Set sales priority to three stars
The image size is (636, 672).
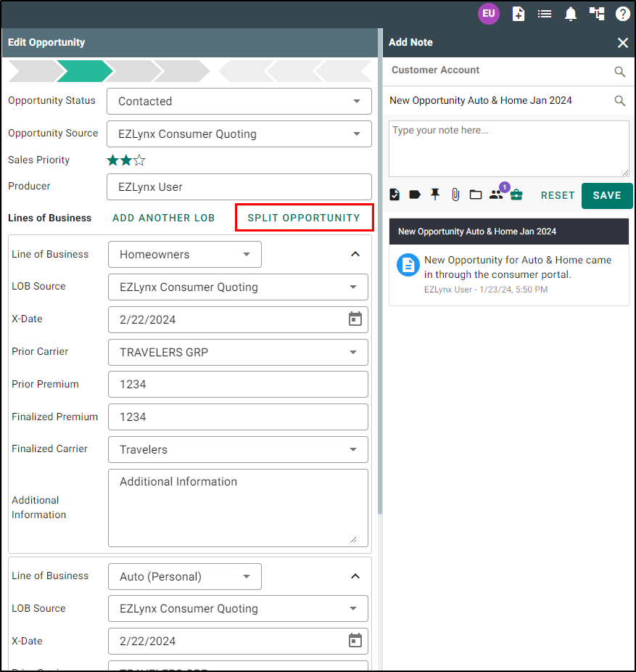(139, 160)
